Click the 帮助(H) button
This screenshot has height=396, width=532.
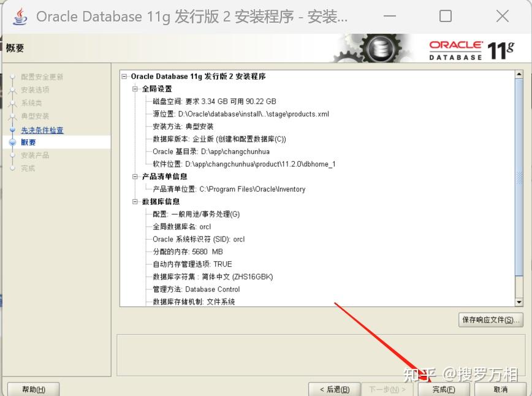coord(34,389)
